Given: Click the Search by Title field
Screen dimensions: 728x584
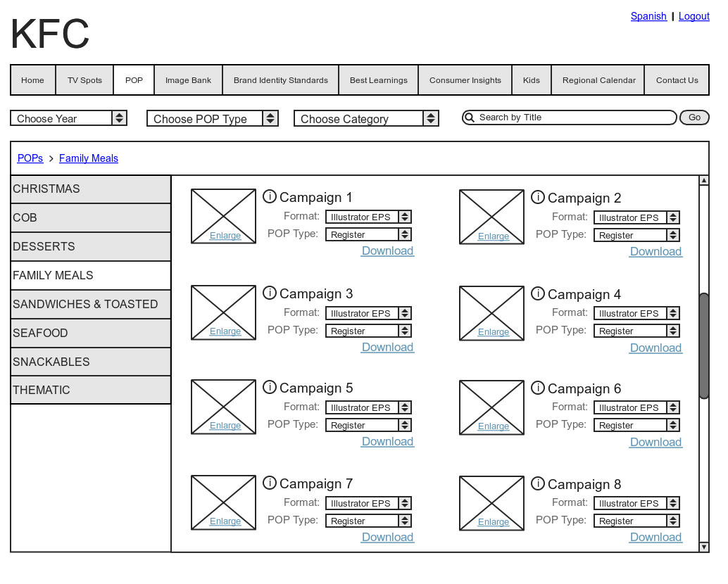Looking at the screenshot, I should click(x=569, y=118).
